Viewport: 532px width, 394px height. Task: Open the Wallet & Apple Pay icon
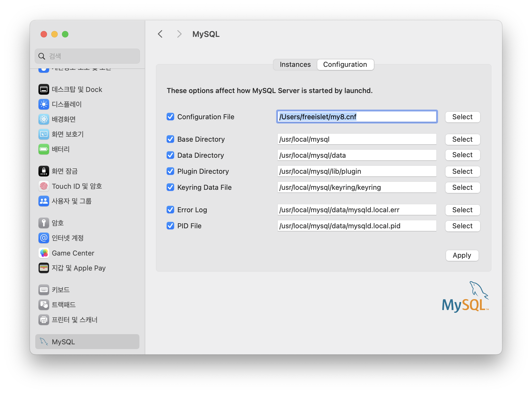pos(44,268)
